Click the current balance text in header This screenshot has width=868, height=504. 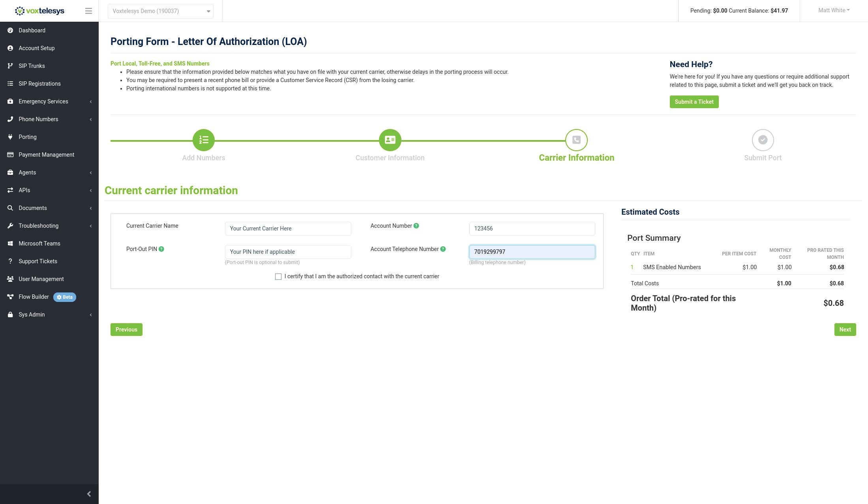758,11
